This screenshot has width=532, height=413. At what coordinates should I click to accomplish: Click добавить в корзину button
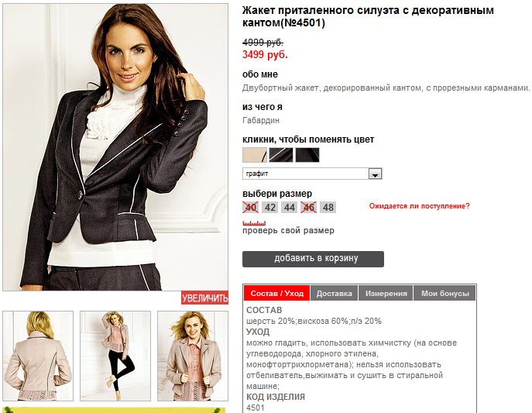[313, 259]
